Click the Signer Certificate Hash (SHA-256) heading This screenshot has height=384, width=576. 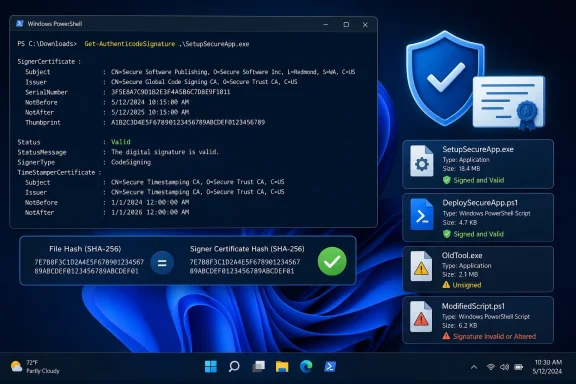[x=247, y=249]
